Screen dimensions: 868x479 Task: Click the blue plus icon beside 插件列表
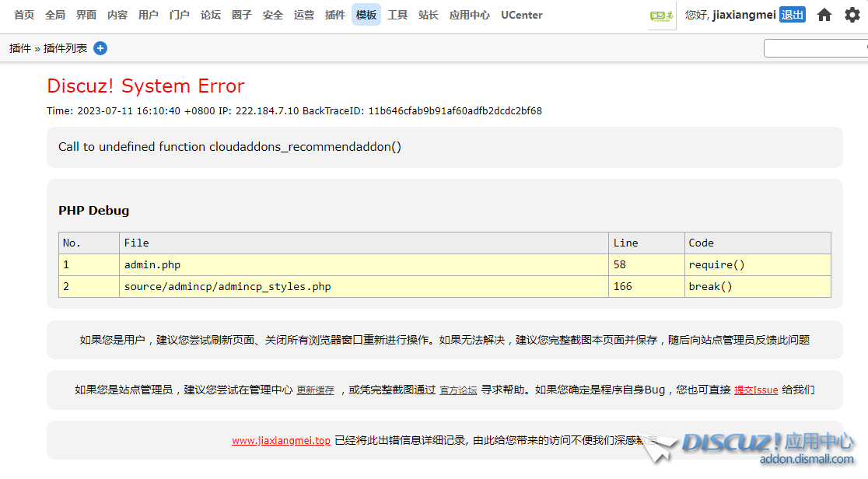(x=100, y=48)
